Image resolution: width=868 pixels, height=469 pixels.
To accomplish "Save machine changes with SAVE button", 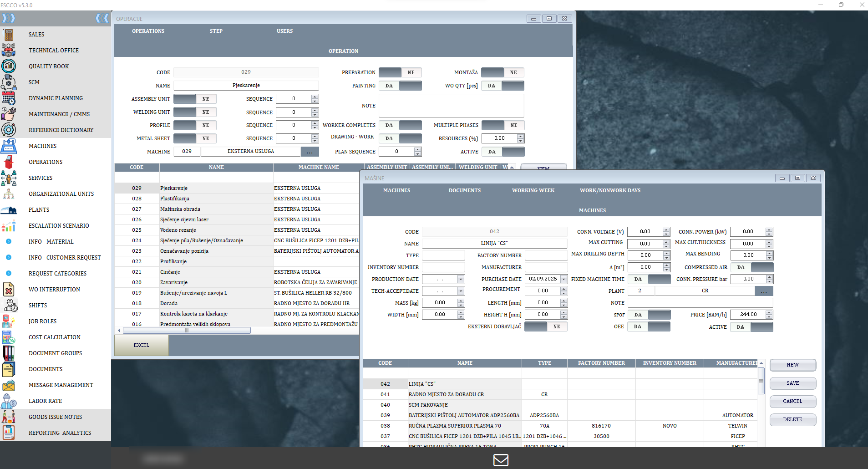I will [x=792, y=383].
